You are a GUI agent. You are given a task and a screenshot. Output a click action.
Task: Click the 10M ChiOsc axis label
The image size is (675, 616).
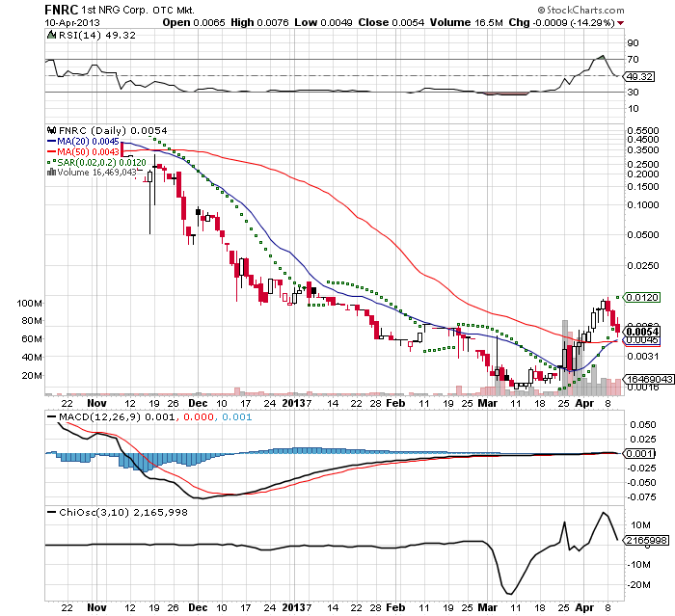pyautogui.click(x=640, y=524)
